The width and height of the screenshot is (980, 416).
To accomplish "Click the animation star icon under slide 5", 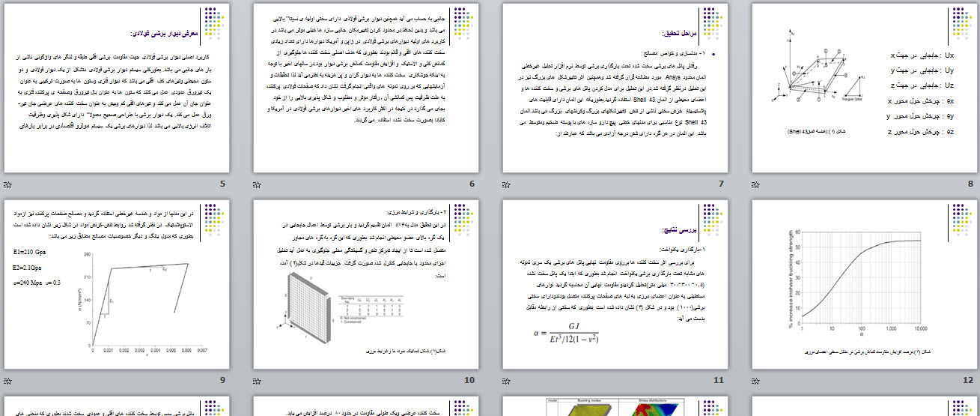I will click(8, 184).
